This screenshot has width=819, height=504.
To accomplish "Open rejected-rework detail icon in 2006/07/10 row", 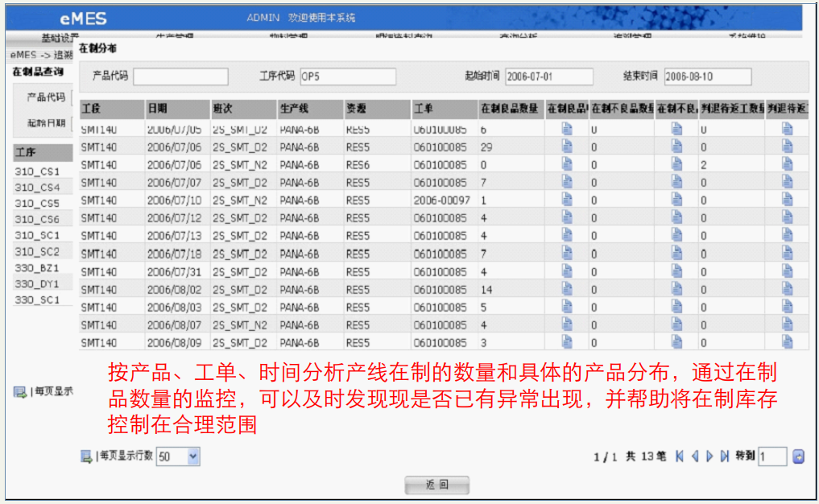I will 787,200.
